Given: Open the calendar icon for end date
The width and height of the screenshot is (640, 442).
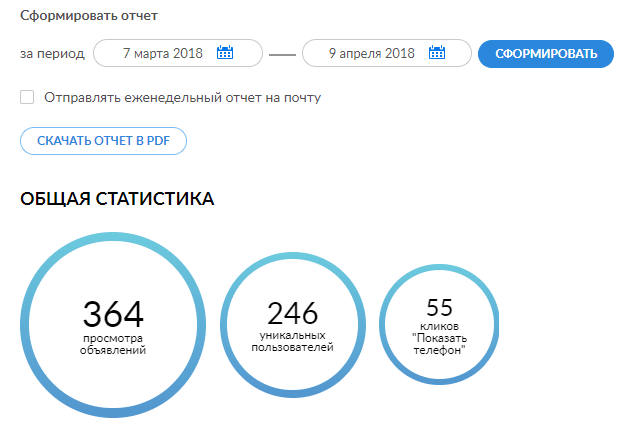Looking at the screenshot, I should coord(436,53).
